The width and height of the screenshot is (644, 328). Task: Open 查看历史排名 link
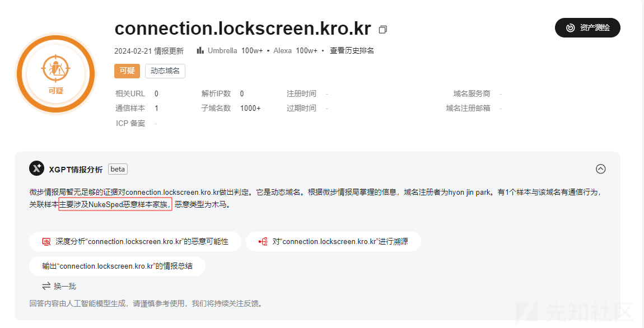pyautogui.click(x=352, y=50)
